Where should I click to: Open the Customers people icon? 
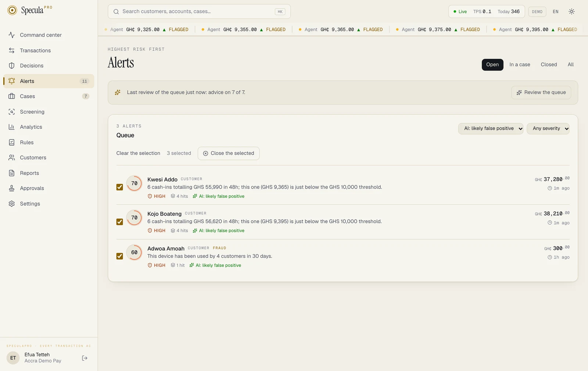coord(12,157)
